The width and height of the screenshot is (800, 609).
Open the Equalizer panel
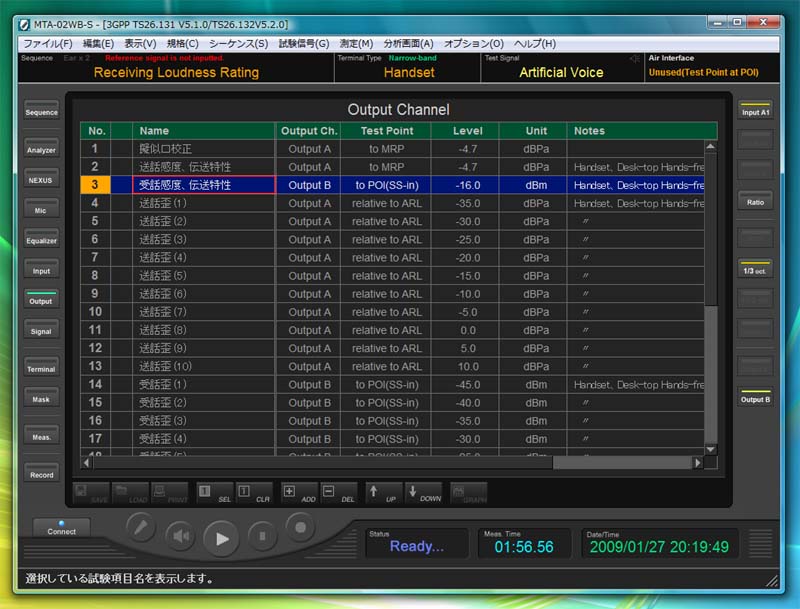coord(41,239)
